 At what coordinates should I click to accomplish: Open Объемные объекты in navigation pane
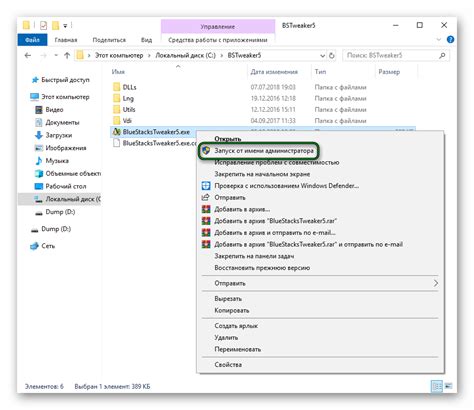[73, 173]
